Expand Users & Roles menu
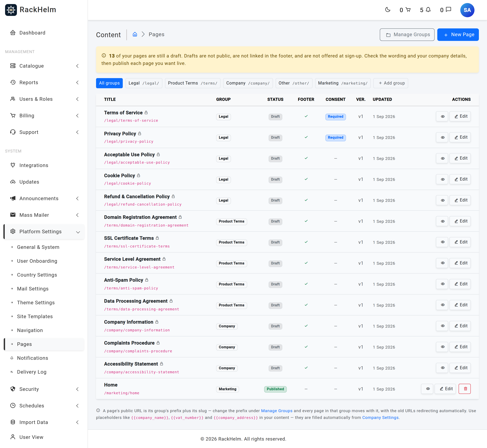Image resolution: width=487 pixels, height=448 pixels. pos(44,99)
